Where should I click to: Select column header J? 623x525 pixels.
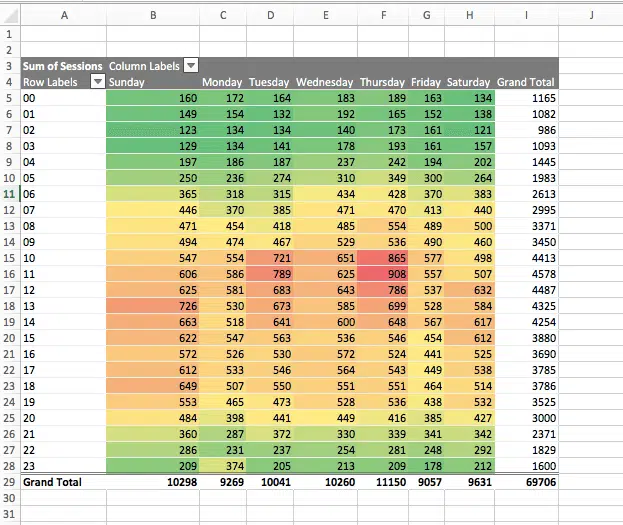[x=590, y=15]
